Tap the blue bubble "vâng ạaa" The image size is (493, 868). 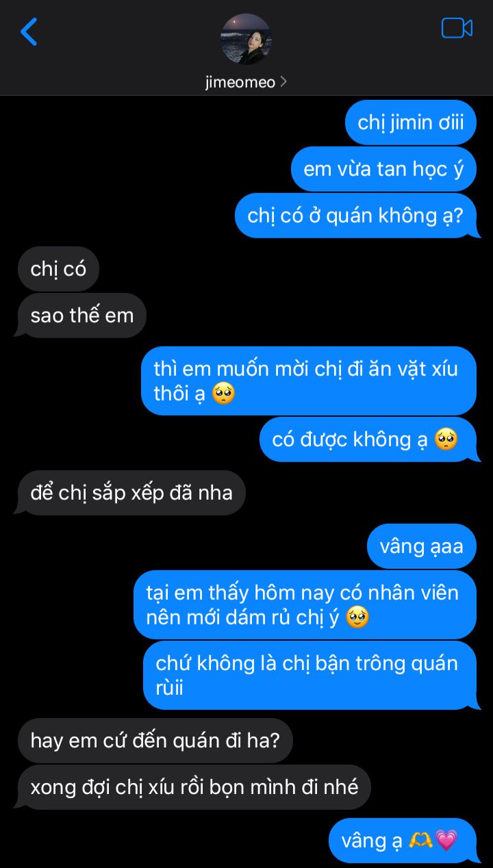coord(422,546)
